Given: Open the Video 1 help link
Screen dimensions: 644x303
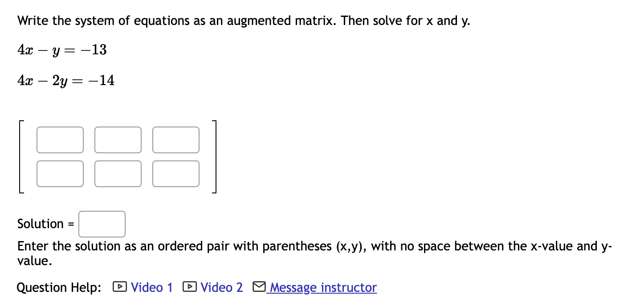Looking at the screenshot, I should coord(151,287).
